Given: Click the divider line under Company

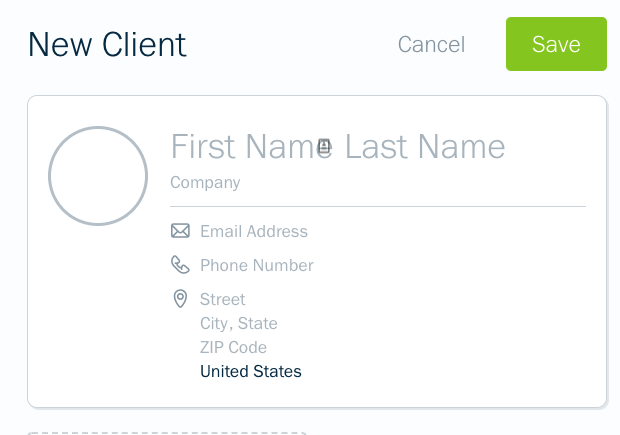Looking at the screenshot, I should click(x=378, y=206).
